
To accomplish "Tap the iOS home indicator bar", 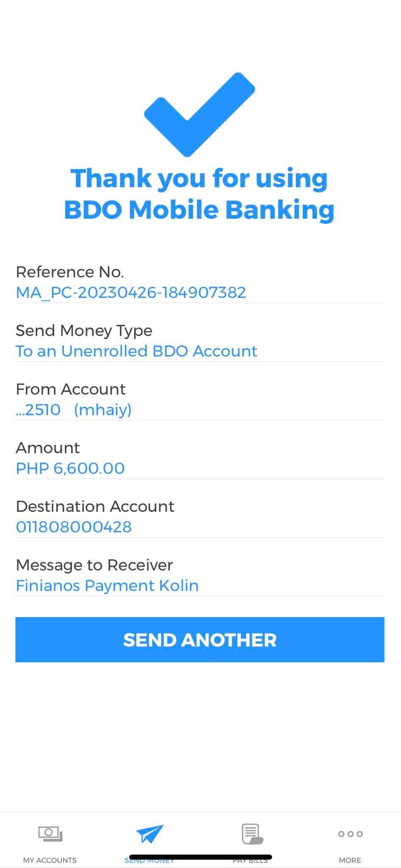I will 200,857.
